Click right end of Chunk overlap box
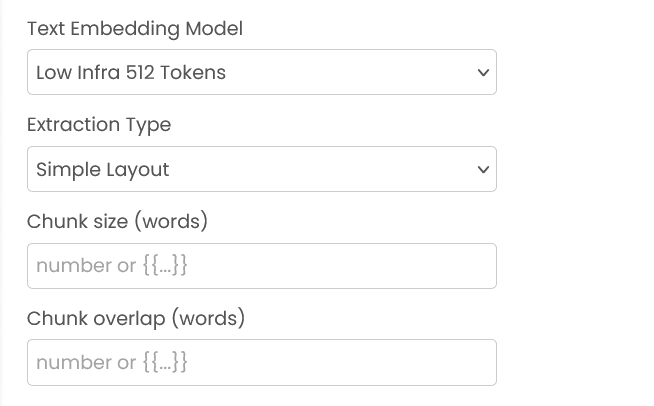Image resolution: width=654 pixels, height=406 pixels. coord(480,362)
